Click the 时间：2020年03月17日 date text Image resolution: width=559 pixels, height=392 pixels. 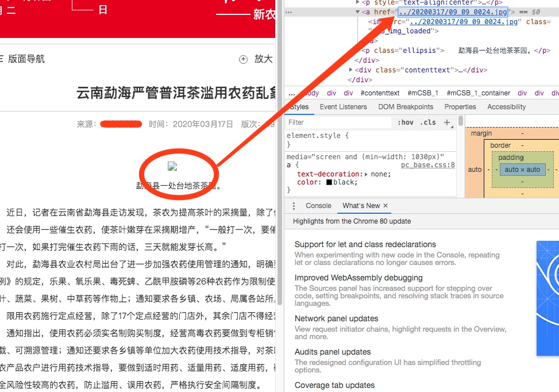(191, 124)
